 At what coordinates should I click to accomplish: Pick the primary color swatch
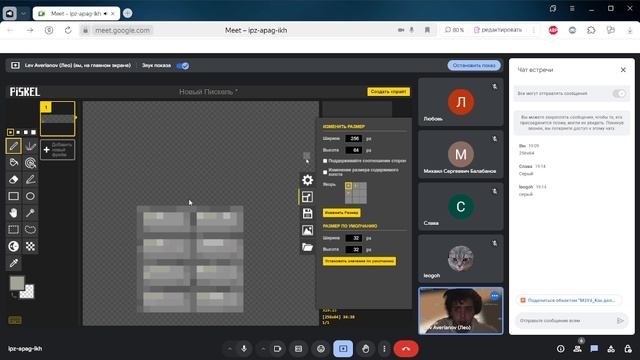click(x=17, y=283)
